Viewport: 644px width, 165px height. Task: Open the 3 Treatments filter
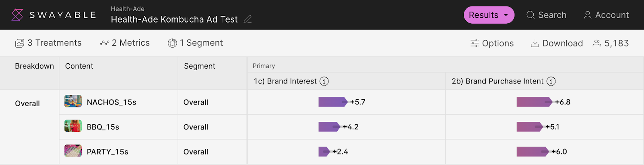tap(48, 43)
